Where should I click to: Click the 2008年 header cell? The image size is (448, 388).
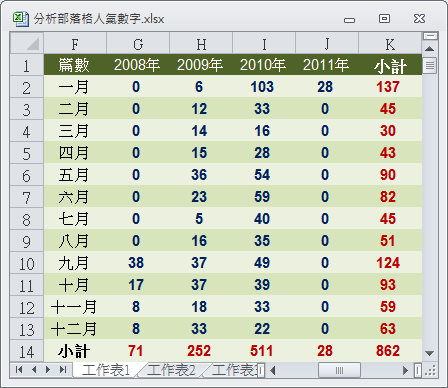[x=138, y=65]
